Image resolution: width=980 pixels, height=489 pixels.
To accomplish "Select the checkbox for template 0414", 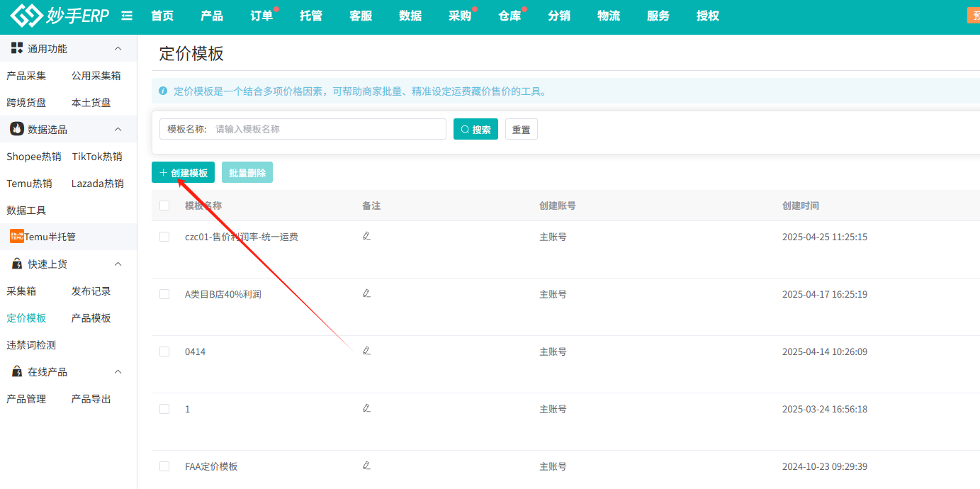I will (164, 352).
